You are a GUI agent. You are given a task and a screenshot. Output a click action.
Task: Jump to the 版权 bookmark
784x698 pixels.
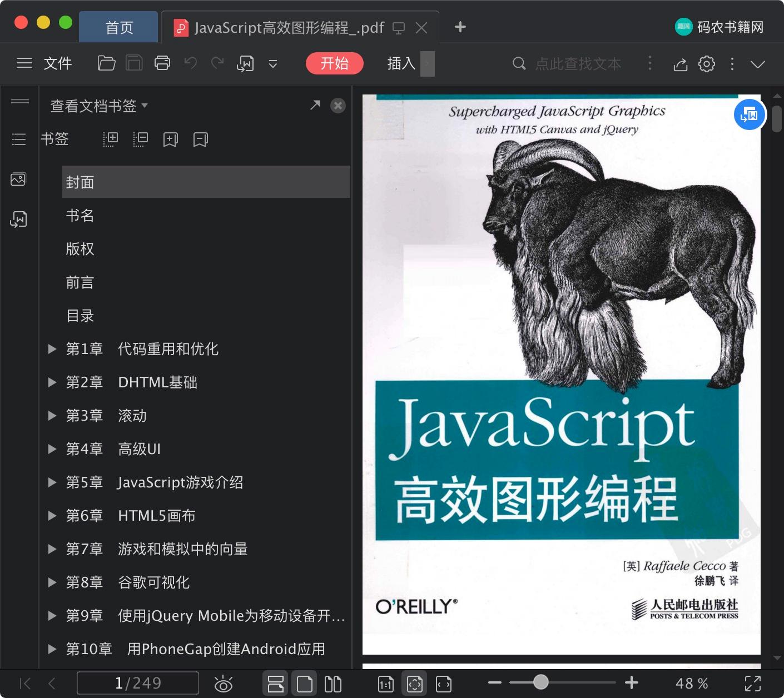tap(80, 249)
